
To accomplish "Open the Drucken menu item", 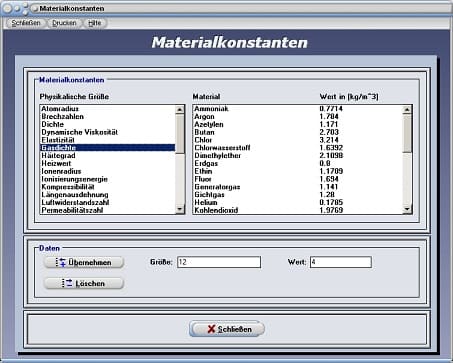I will point(64,23).
